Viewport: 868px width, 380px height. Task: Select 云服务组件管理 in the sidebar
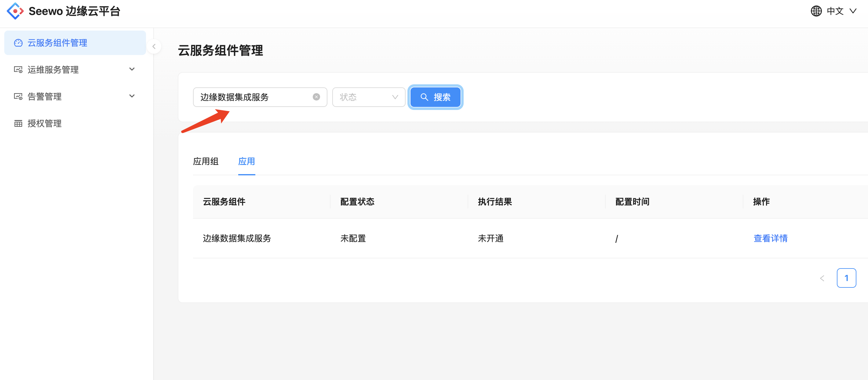pos(75,43)
